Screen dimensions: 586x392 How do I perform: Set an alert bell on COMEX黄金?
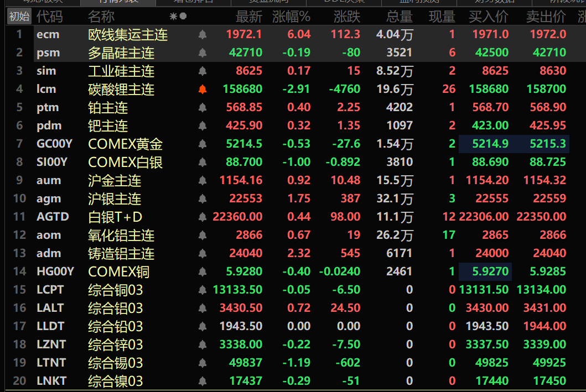[203, 144]
